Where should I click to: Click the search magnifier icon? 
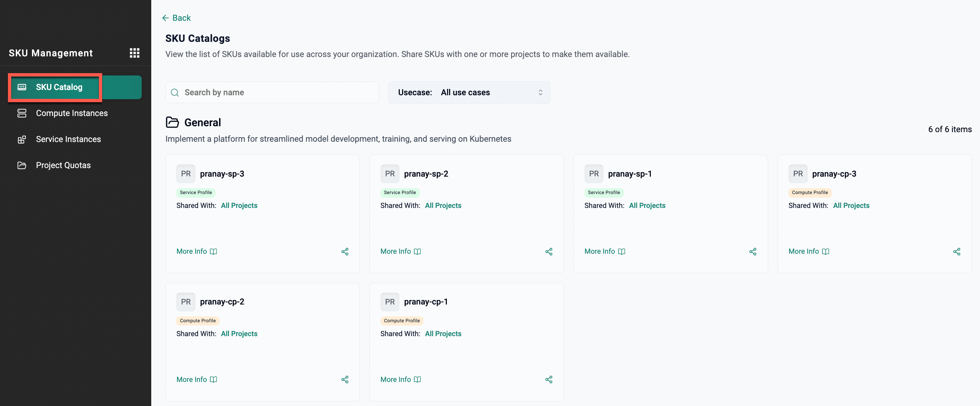pos(175,93)
